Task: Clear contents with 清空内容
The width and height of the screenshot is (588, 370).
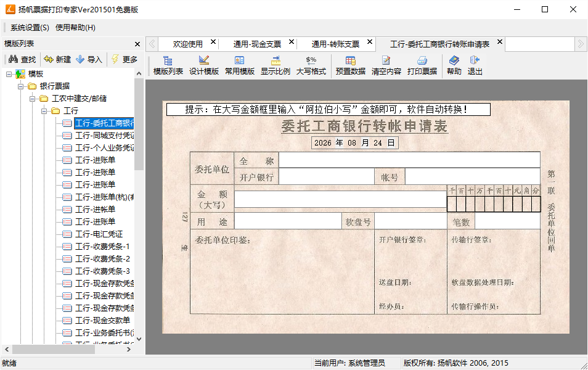Action: [x=386, y=65]
